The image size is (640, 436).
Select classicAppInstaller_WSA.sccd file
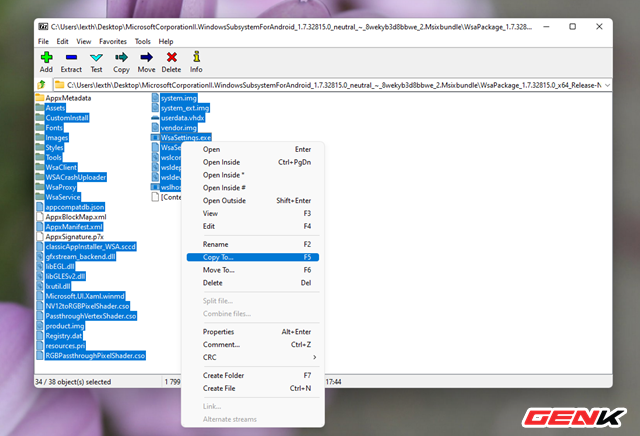click(x=91, y=247)
